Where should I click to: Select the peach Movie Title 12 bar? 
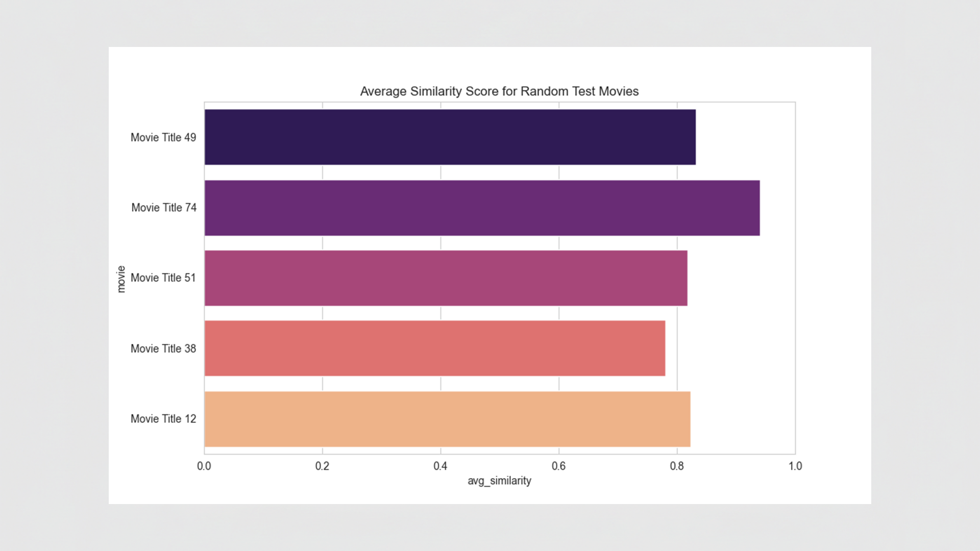tap(447, 419)
